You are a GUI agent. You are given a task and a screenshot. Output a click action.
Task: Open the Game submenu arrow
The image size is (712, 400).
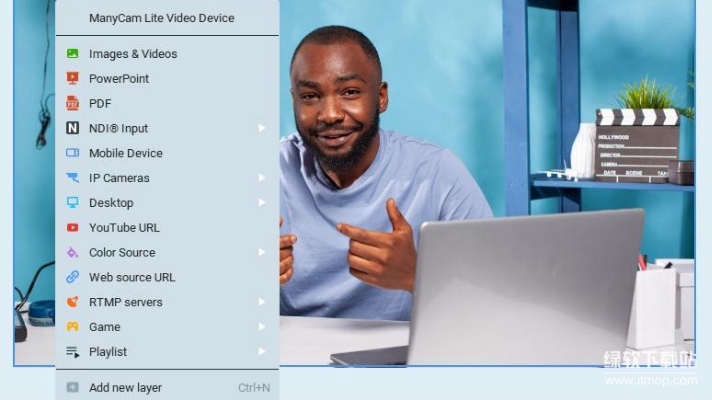click(262, 327)
